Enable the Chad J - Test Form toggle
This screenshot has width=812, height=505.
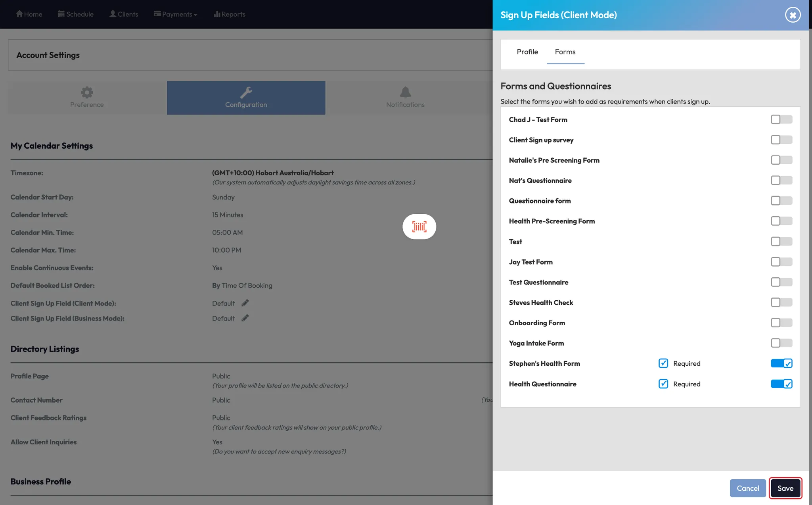point(781,119)
